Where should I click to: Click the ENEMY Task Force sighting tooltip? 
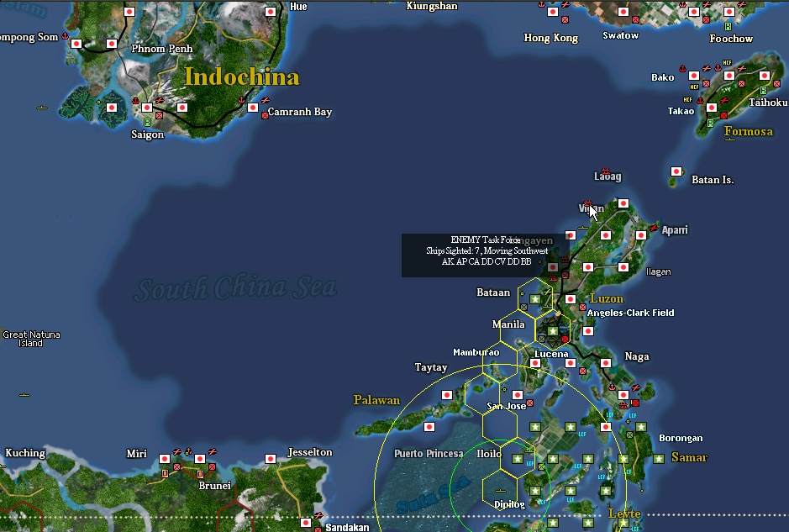point(486,255)
